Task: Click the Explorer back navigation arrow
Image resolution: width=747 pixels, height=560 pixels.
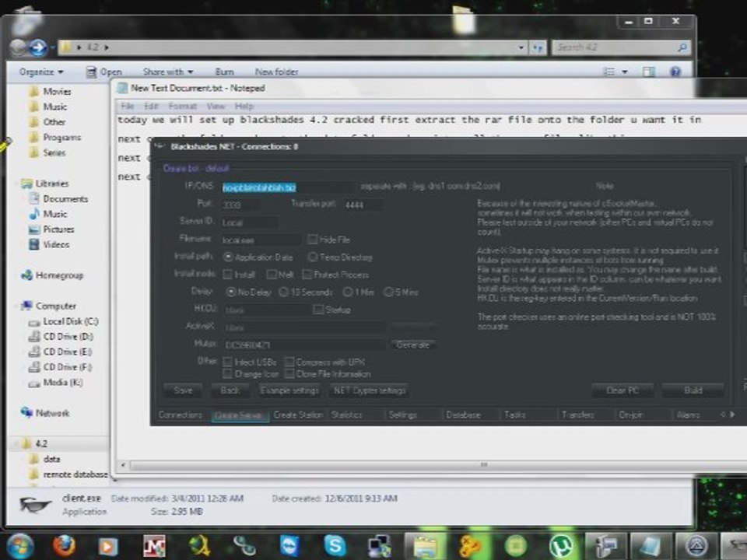Action: tap(19, 47)
